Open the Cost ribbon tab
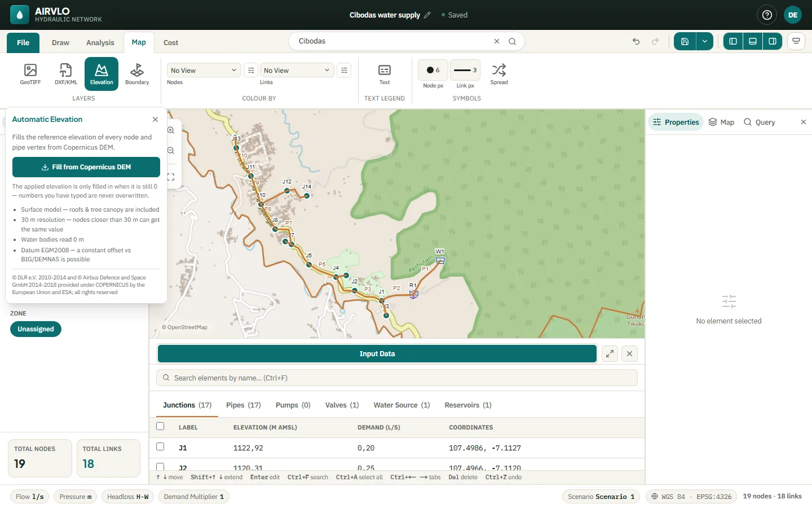 pos(171,43)
